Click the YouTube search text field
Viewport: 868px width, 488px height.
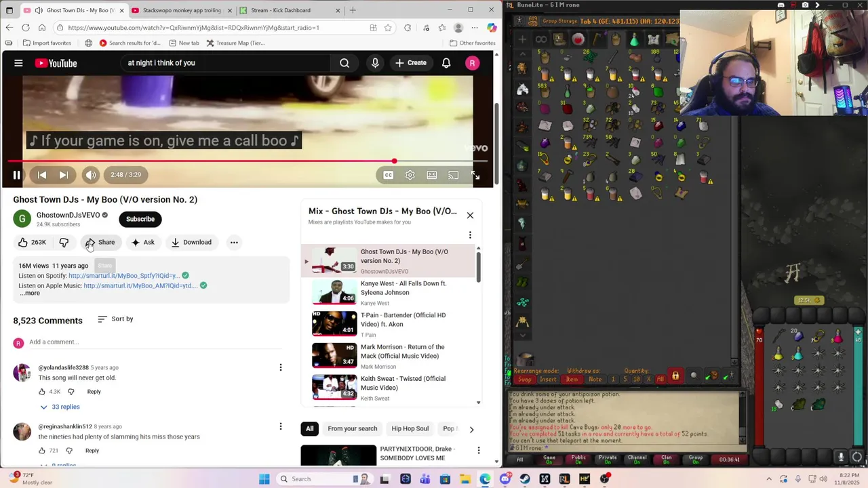(225, 63)
